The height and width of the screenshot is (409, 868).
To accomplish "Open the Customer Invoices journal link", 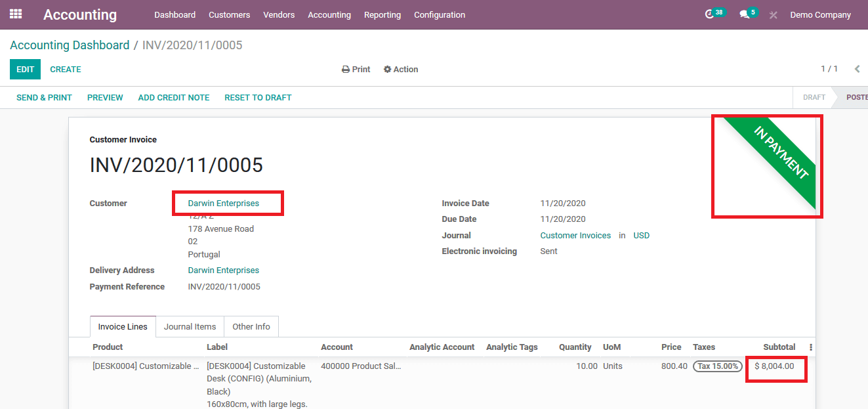I will [x=575, y=236].
